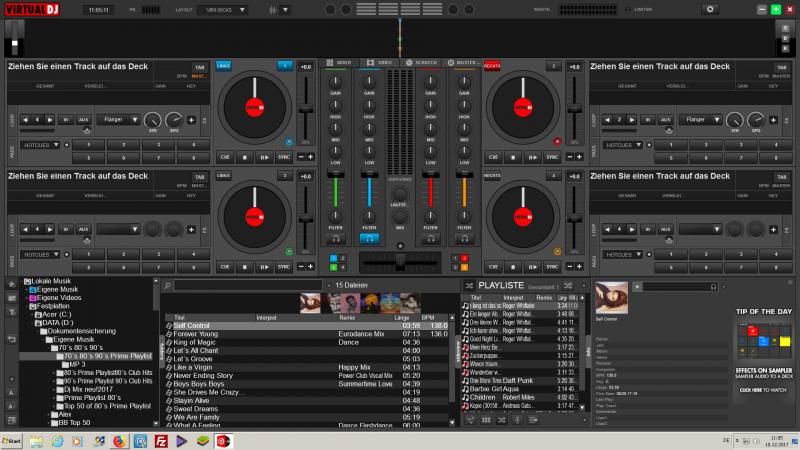The image size is (800, 450).
Task: Switch to the MIXER tab
Action: (x=339, y=63)
